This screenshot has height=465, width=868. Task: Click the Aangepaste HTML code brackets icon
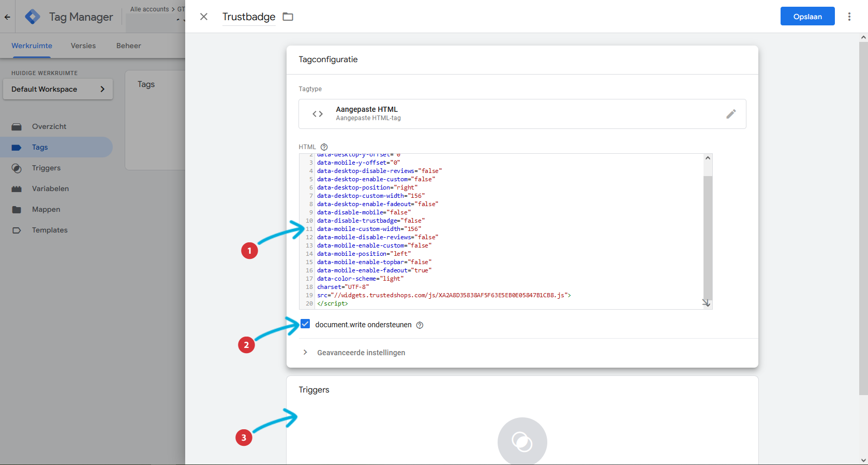coord(318,114)
